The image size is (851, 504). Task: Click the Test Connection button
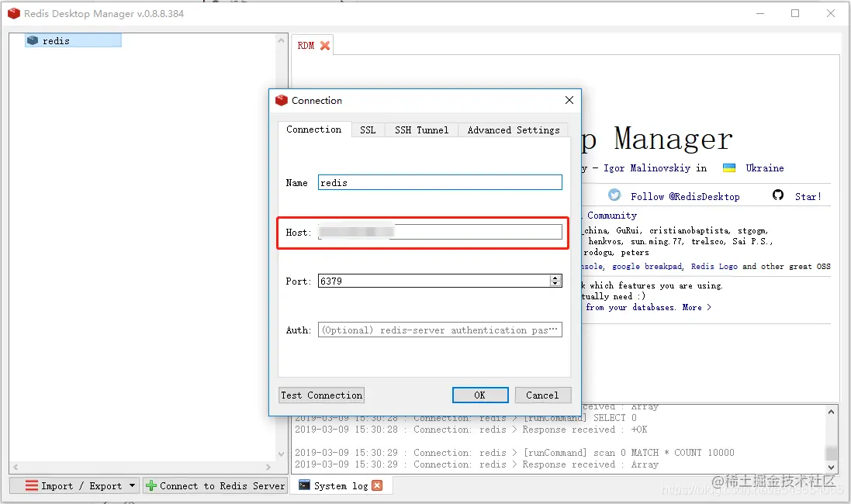click(x=321, y=395)
